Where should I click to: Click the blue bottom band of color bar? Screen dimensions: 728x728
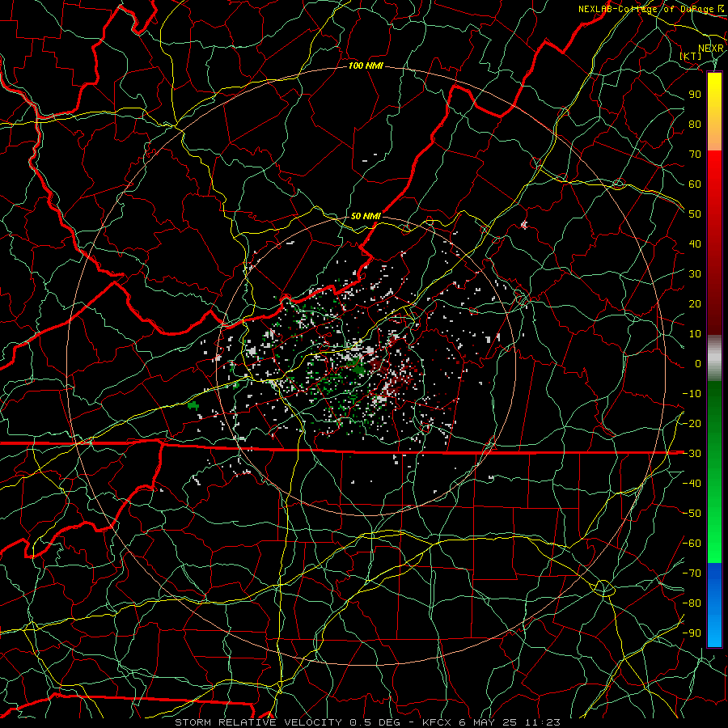pos(714,605)
